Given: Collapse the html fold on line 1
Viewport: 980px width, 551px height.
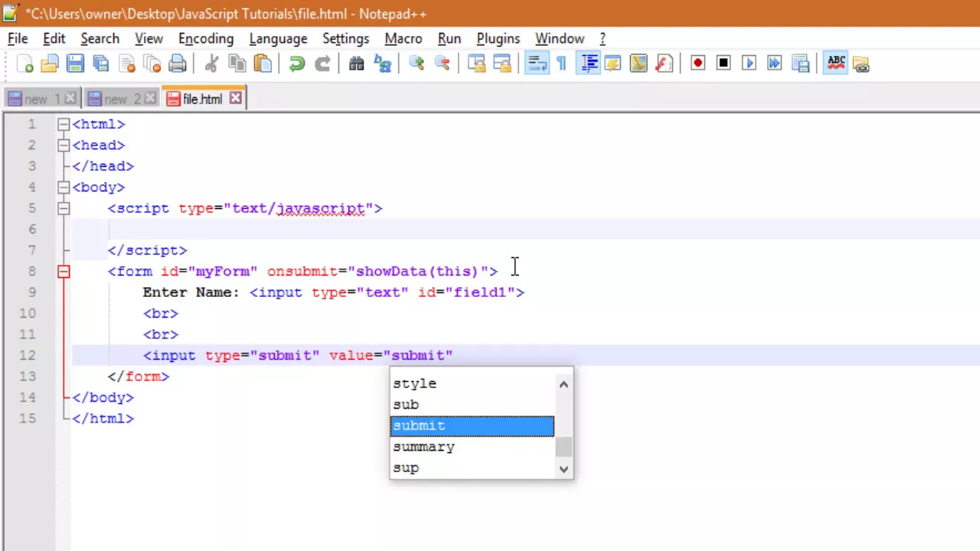Looking at the screenshot, I should (64, 124).
